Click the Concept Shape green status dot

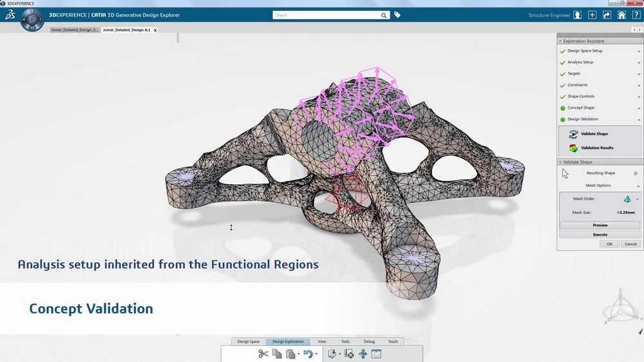(x=563, y=108)
